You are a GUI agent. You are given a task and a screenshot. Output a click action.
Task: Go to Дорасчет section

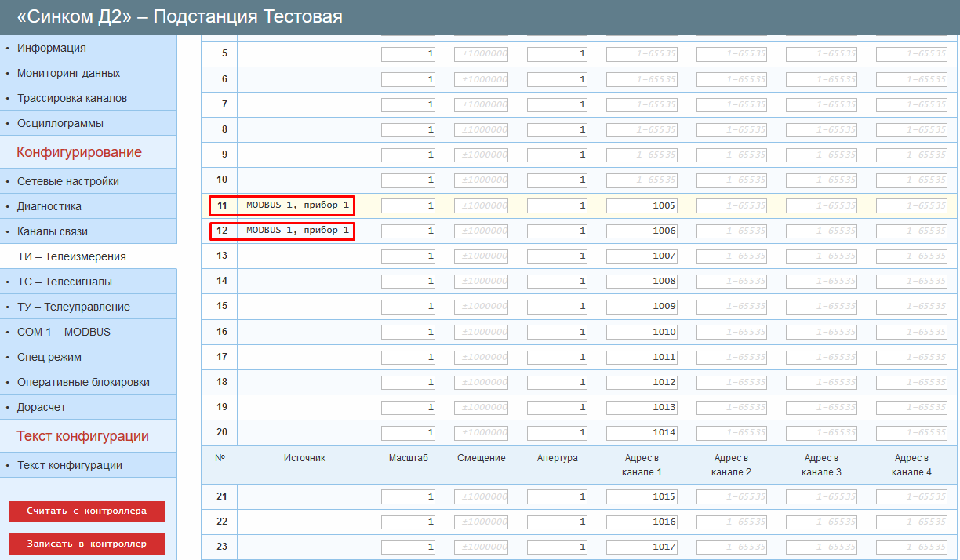click(x=42, y=407)
